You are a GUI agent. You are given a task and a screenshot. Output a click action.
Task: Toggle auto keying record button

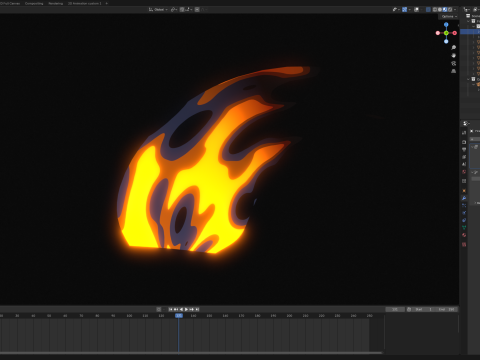[159, 309]
